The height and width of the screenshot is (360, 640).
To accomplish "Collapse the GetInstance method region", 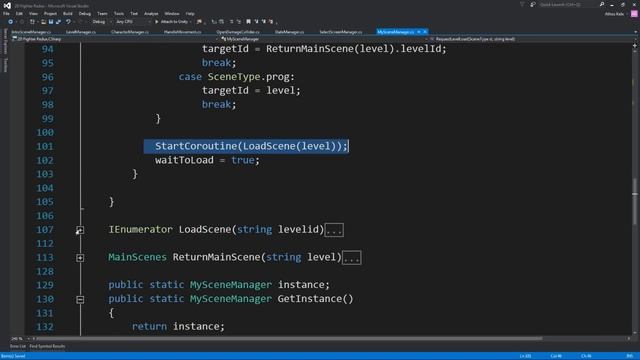I will 80,300.
